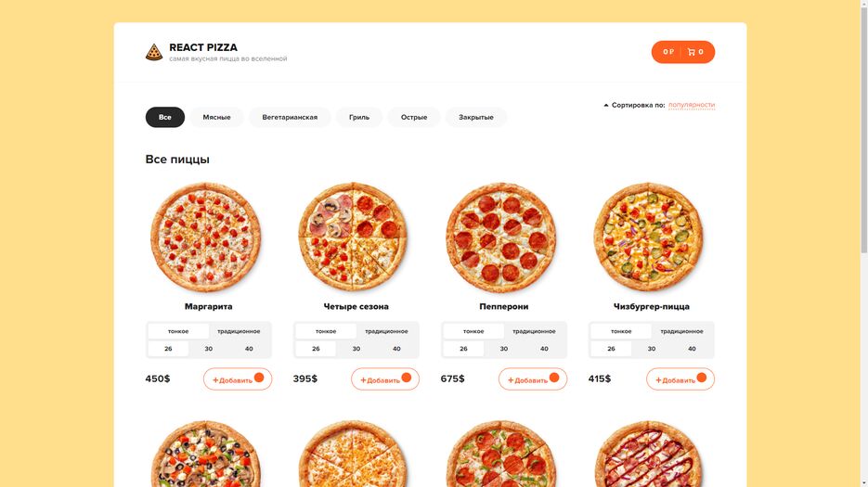Viewport: 868px width, 487px height.
Task: Add Четыре сезона pizza with Добавить
Action: coord(385,379)
